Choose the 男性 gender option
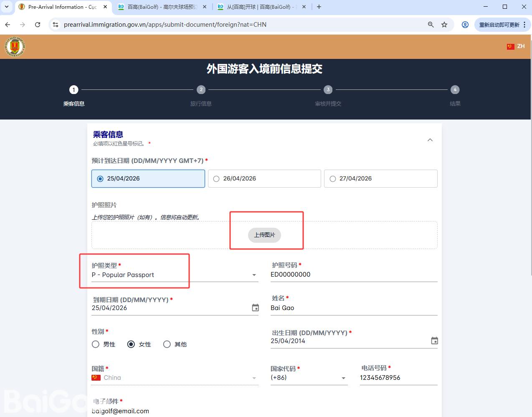Screen dimensions: 532x417 (96, 344)
